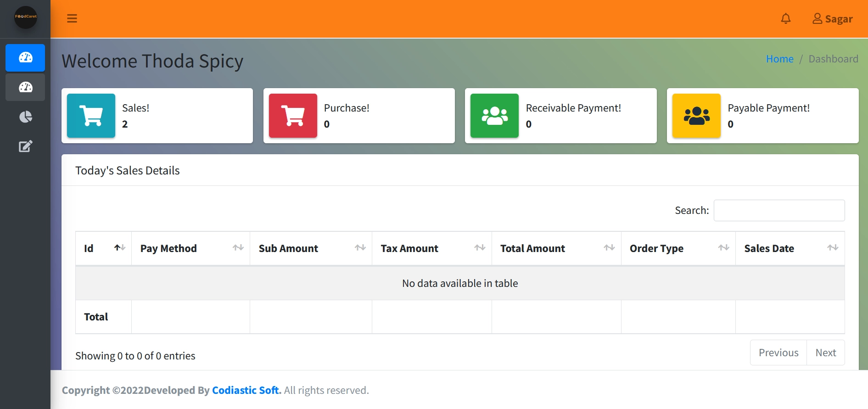Sort table by Total Amount column
This screenshot has width=868, height=409.
[556, 248]
